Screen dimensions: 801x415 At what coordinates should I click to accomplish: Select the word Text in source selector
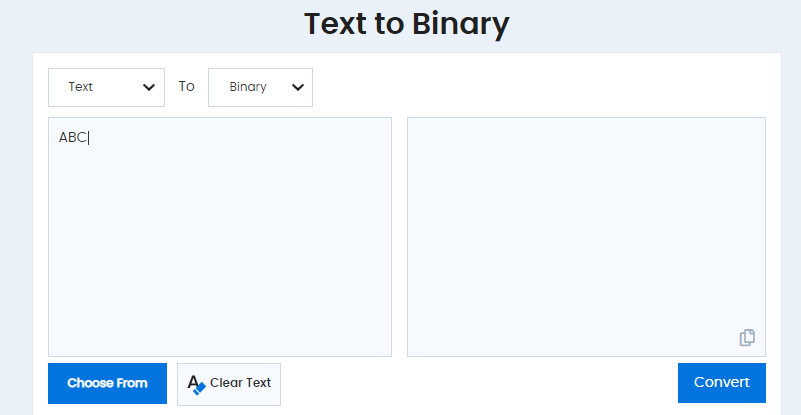81,87
